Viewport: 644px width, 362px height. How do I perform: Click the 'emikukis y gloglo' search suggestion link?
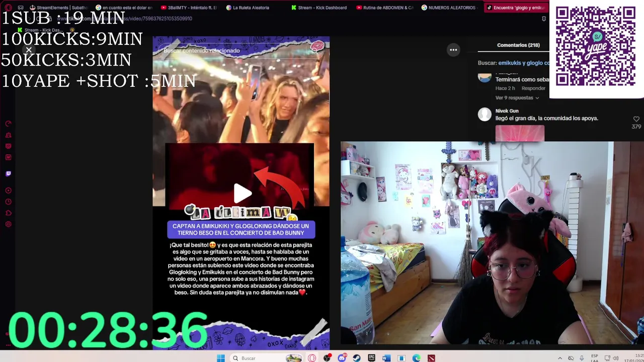click(524, 63)
